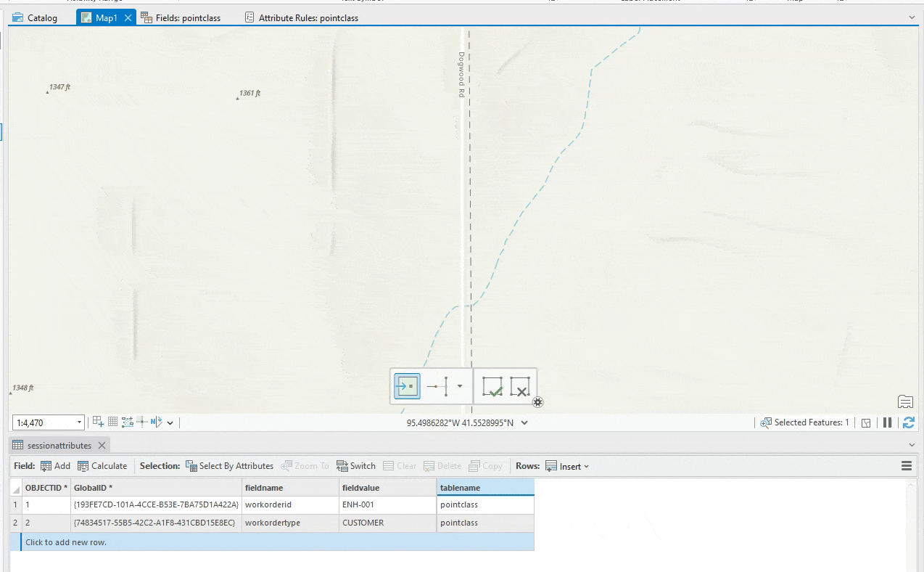This screenshot has width=924, height=572.
Task: Open the drawing notifications icon
Action: tap(866, 422)
